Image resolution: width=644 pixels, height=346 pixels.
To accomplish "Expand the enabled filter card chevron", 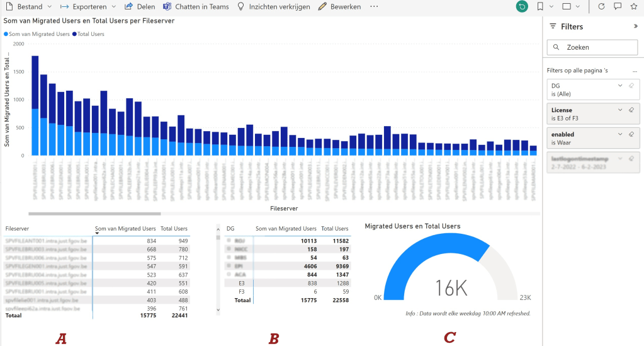I will (x=620, y=134).
